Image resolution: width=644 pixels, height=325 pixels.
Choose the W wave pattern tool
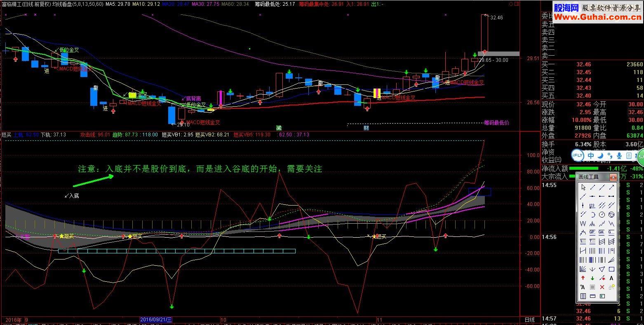click(583, 223)
